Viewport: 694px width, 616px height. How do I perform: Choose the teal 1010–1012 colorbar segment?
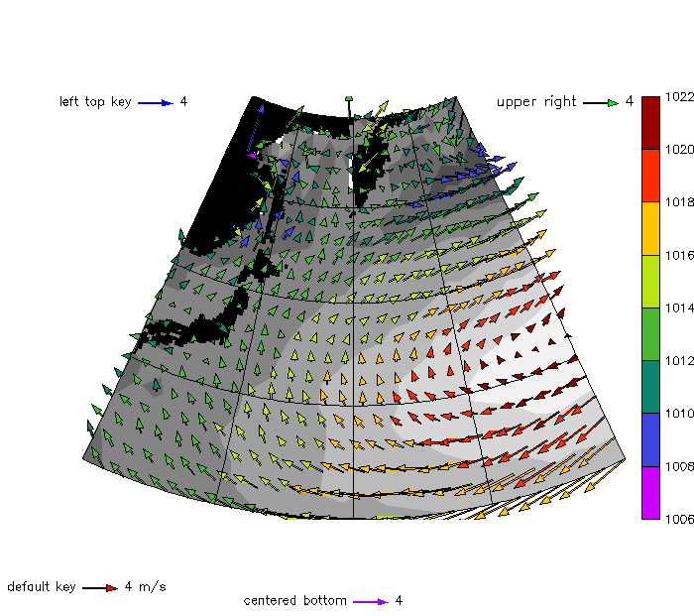coord(651,387)
